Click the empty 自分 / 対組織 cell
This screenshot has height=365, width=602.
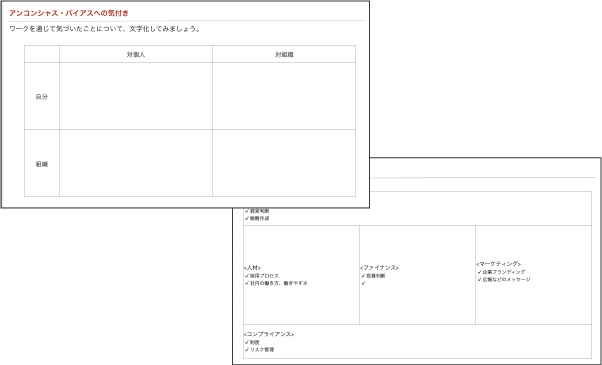[x=284, y=96]
